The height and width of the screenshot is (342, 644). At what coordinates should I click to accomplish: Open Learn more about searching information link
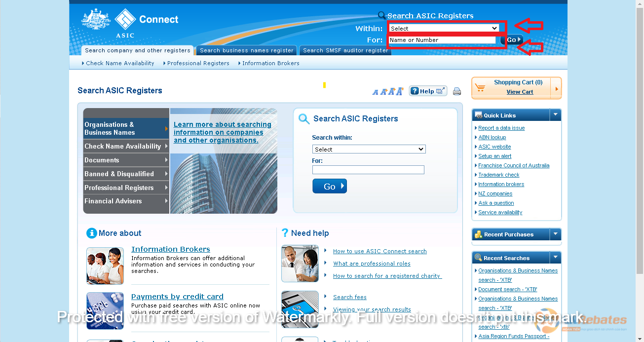(x=222, y=132)
